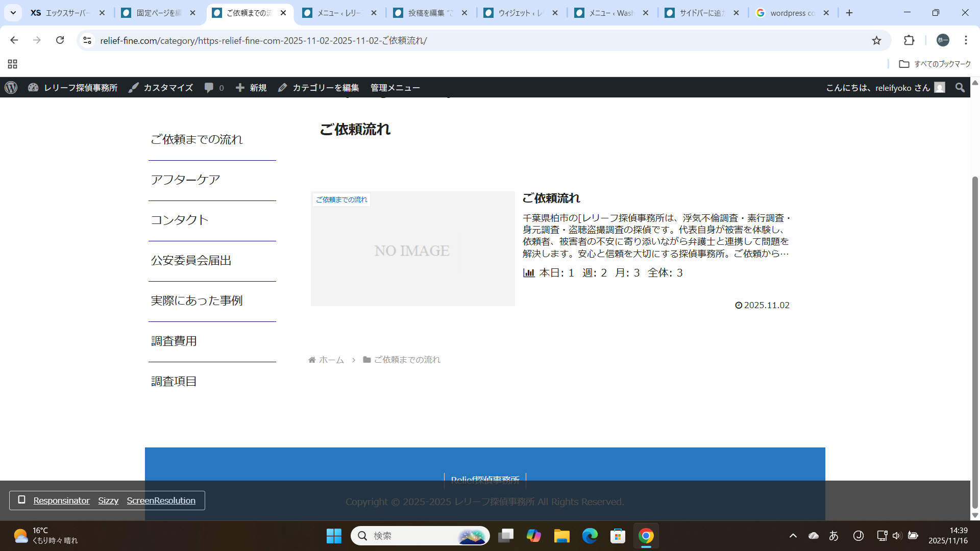The image size is (980, 551).
Task: Open the comments bubble icon in admin bar
Action: click(209, 88)
